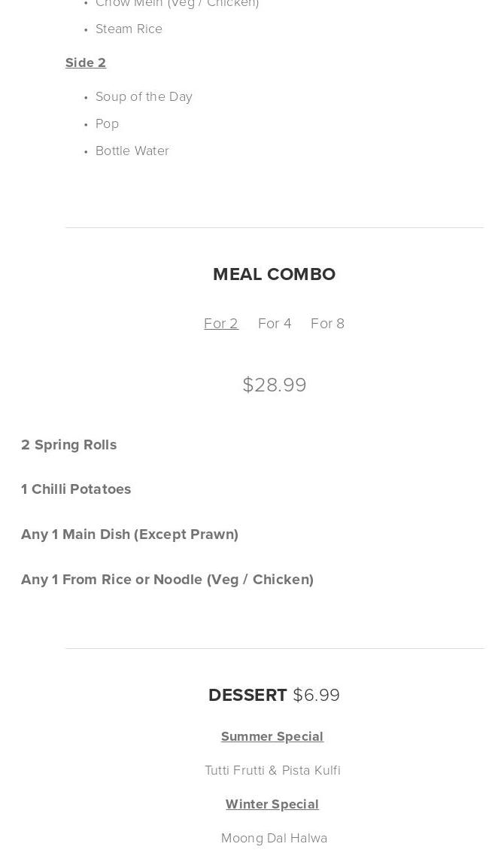Open the 'For 8' meal combo tab

(x=327, y=324)
